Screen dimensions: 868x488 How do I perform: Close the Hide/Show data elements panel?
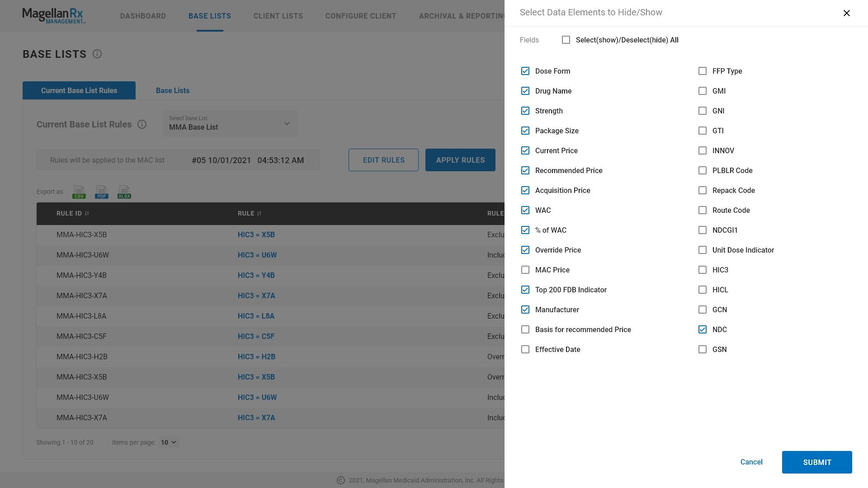pyautogui.click(x=846, y=13)
